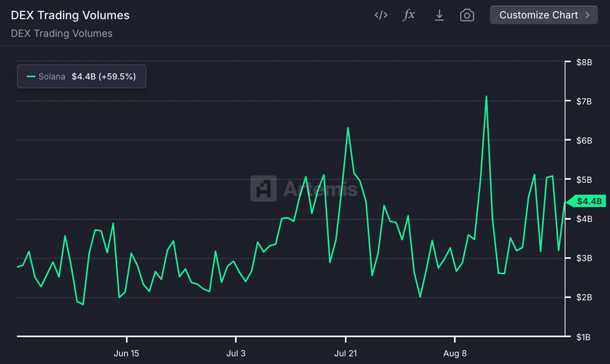Click the $6B y-axis label
The image size is (610, 364).
point(584,141)
